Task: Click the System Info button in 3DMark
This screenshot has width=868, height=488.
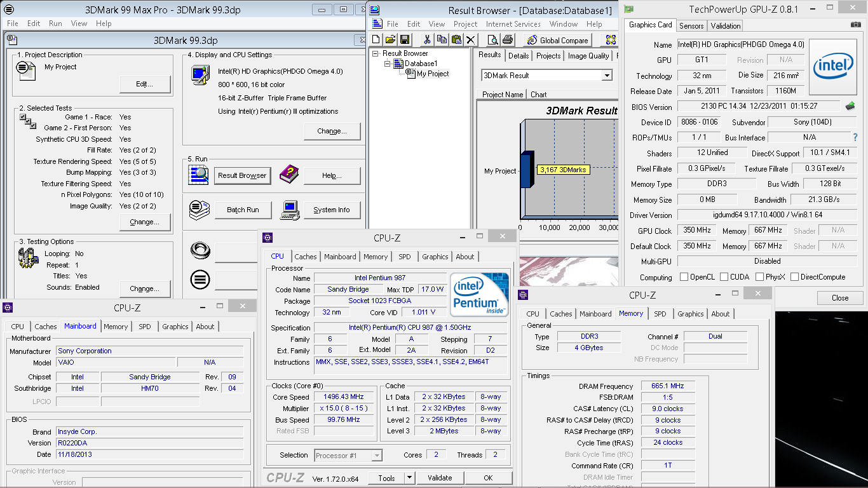Action: [x=332, y=210]
